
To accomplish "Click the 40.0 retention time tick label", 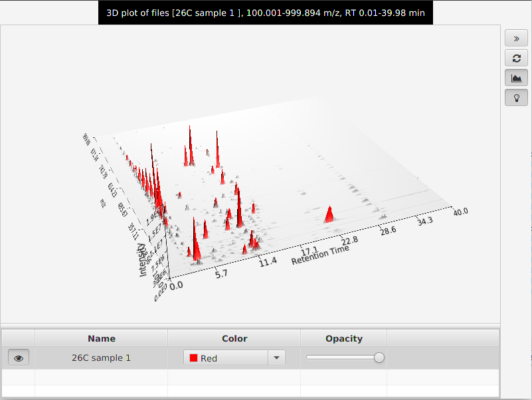I will (x=460, y=212).
